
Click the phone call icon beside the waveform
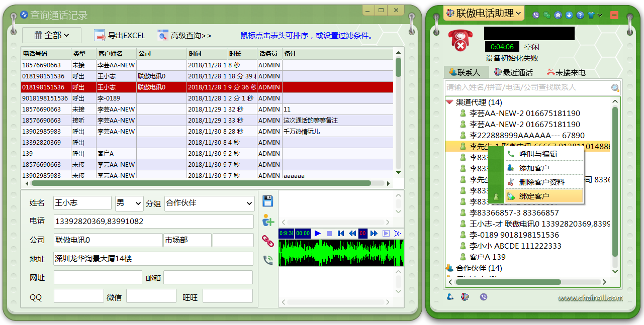[x=268, y=260]
